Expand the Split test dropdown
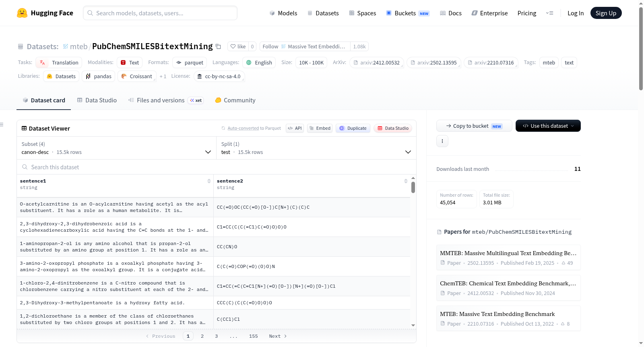 (x=316, y=148)
